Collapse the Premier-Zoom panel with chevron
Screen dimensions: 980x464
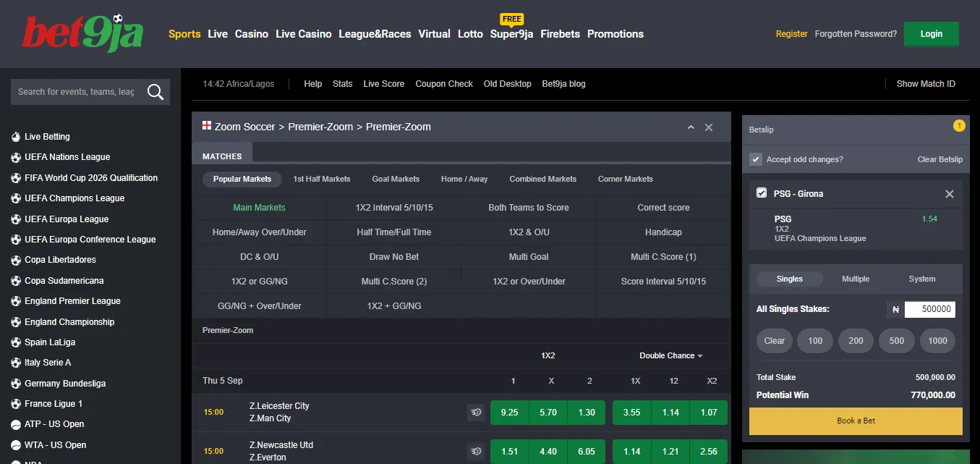point(691,127)
